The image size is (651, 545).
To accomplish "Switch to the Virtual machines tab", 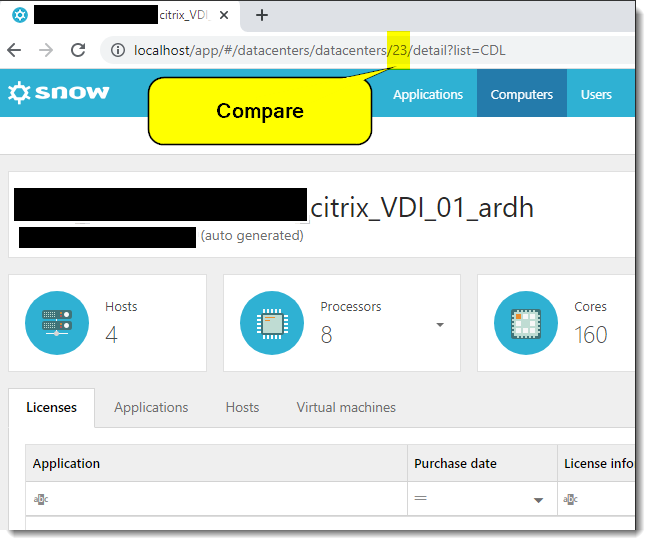I will point(346,408).
